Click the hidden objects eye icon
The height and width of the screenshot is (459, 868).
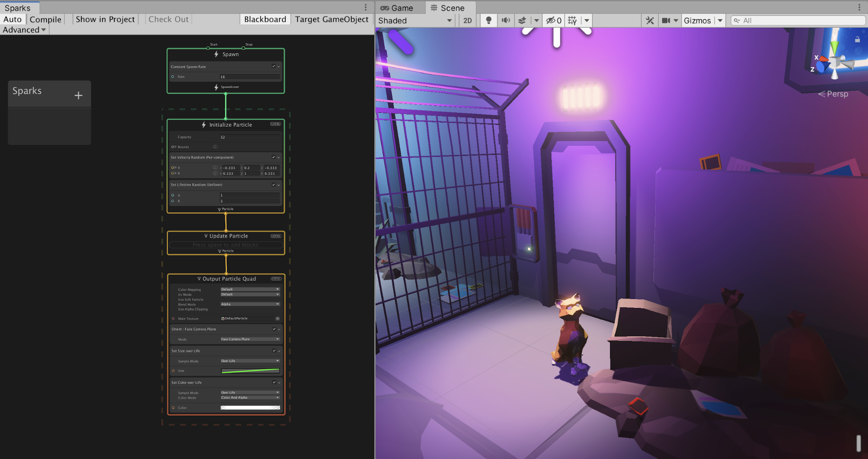pos(553,20)
